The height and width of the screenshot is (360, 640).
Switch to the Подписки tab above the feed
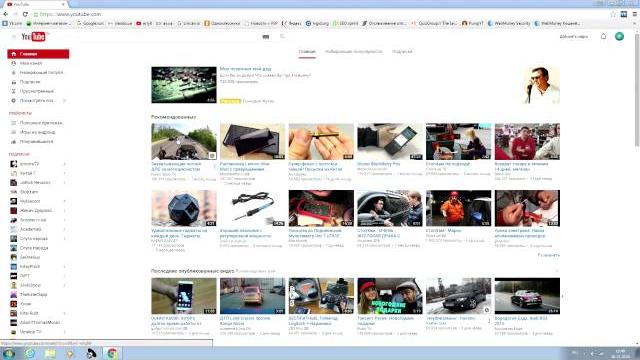point(402,52)
